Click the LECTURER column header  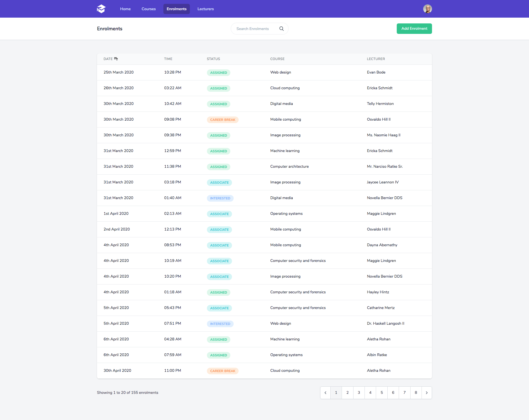[x=376, y=59]
